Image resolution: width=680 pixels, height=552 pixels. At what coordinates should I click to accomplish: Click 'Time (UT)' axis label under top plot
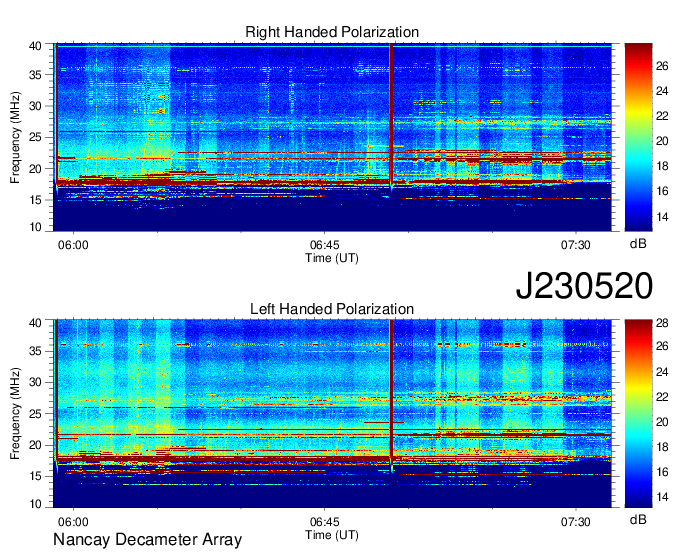coord(332,258)
